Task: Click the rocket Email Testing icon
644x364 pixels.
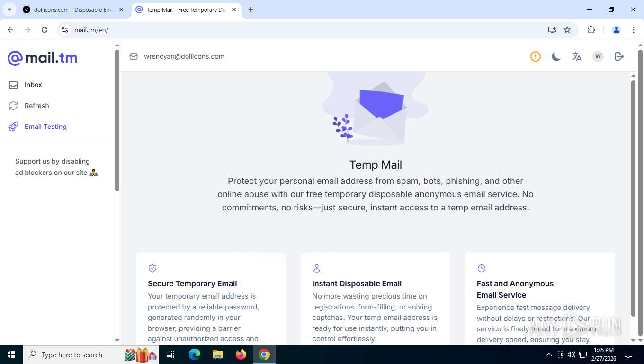Action: point(13,127)
